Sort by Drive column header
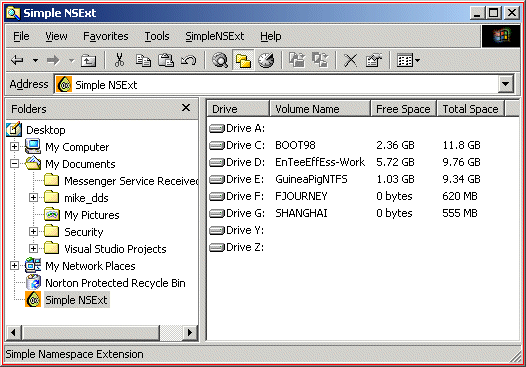This screenshot has height=367, width=526. [x=238, y=109]
